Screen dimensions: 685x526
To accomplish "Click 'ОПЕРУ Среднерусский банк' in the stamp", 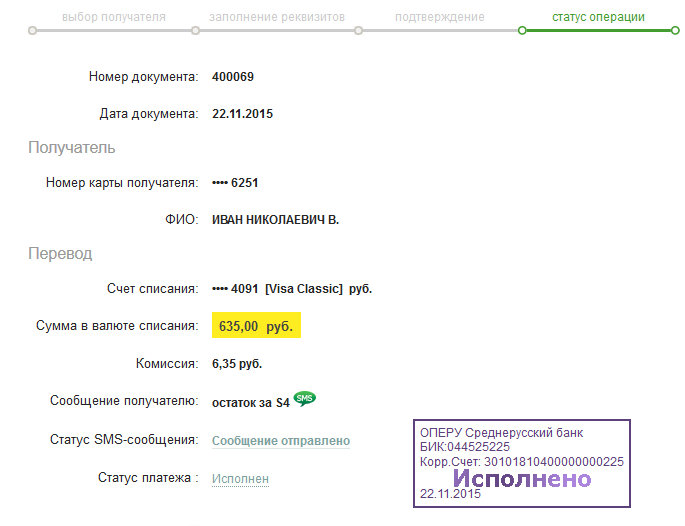I will 502,433.
